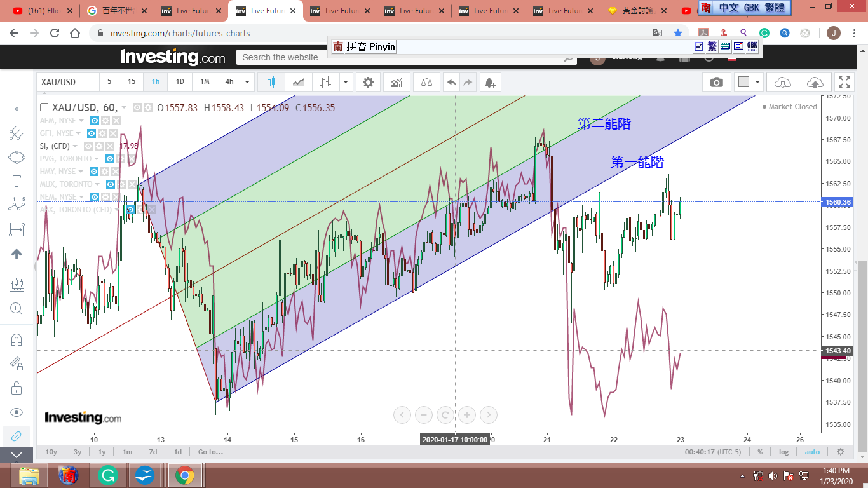This screenshot has height=488, width=868.
Task: Open the bar style dropdown arrow
Action: click(346, 82)
